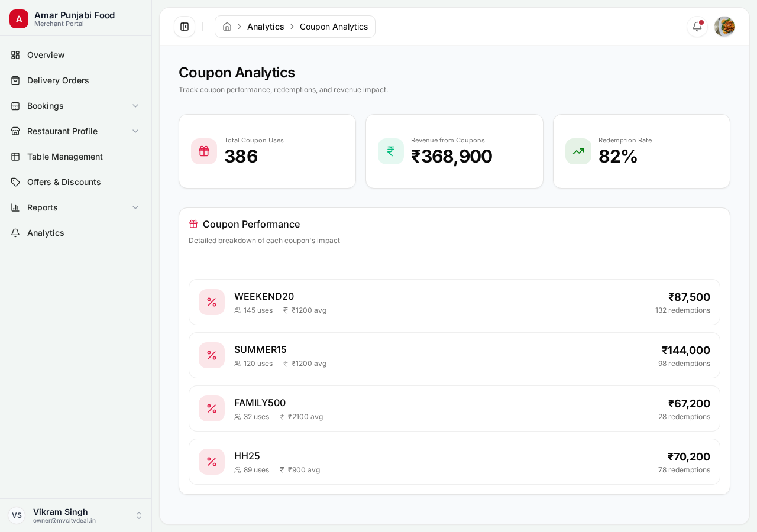
Task: Click the Table Management table icon
Action: coord(15,157)
